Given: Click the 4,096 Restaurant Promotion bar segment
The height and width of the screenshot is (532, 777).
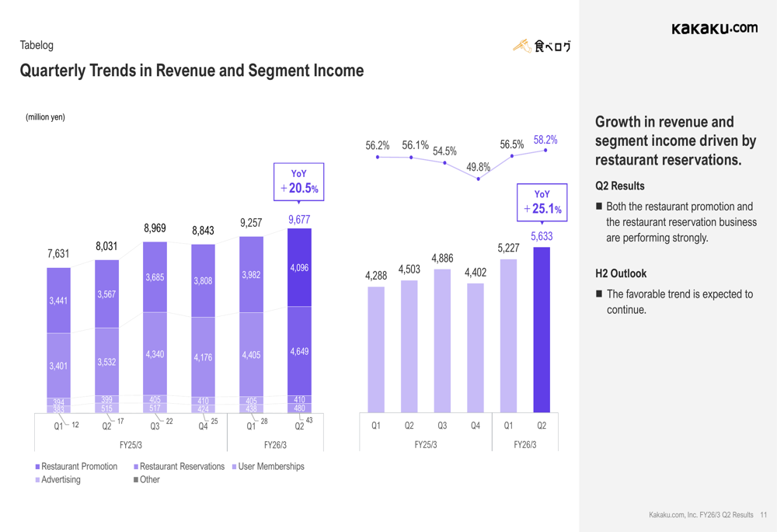Looking at the screenshot, I should click(299, 267).
